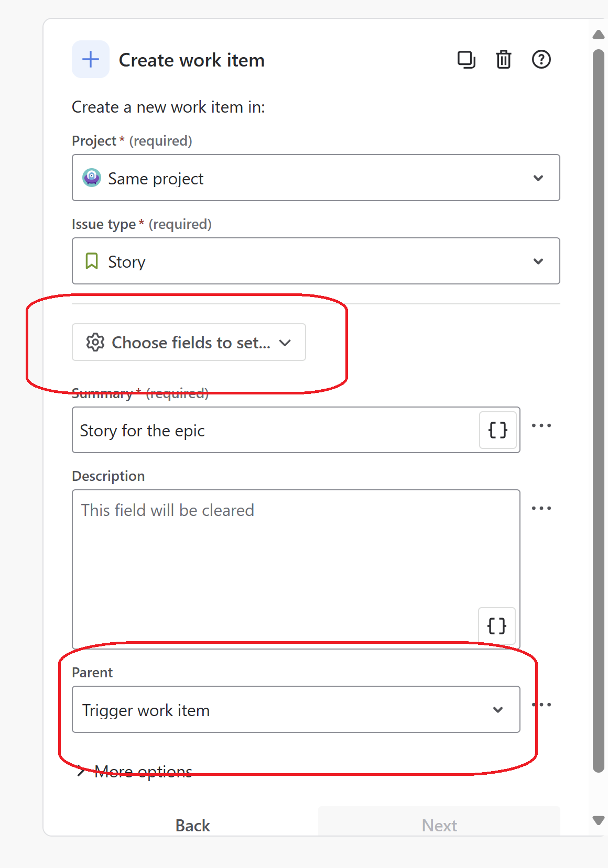Open help via the question mark icon
The image size is (608, 868).
[541, 60]
